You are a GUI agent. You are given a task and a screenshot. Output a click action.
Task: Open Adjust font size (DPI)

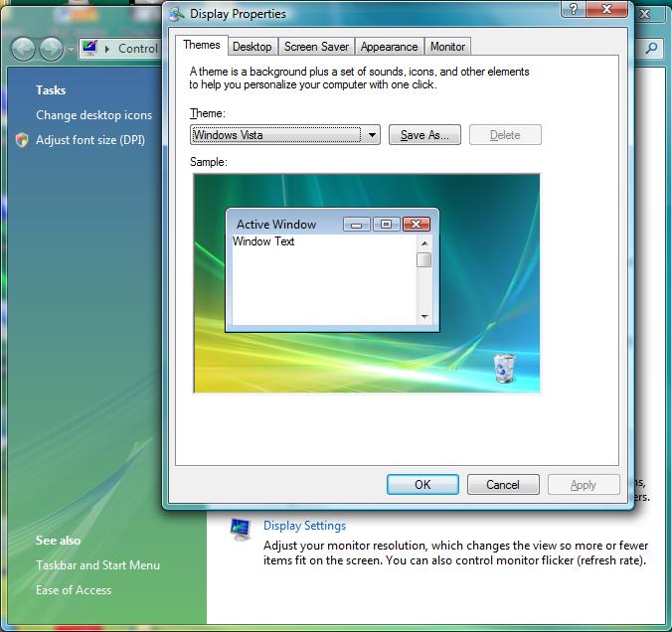pyautogui.click(x=90, y=140)
